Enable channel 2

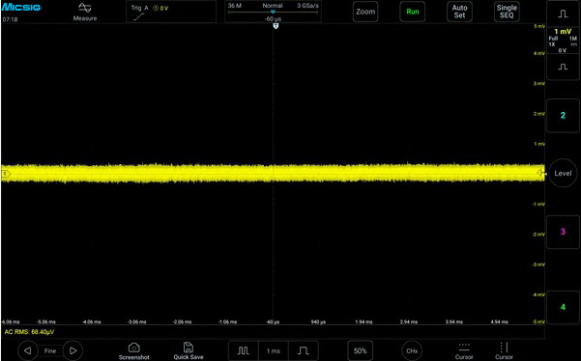tap(563, 115)
